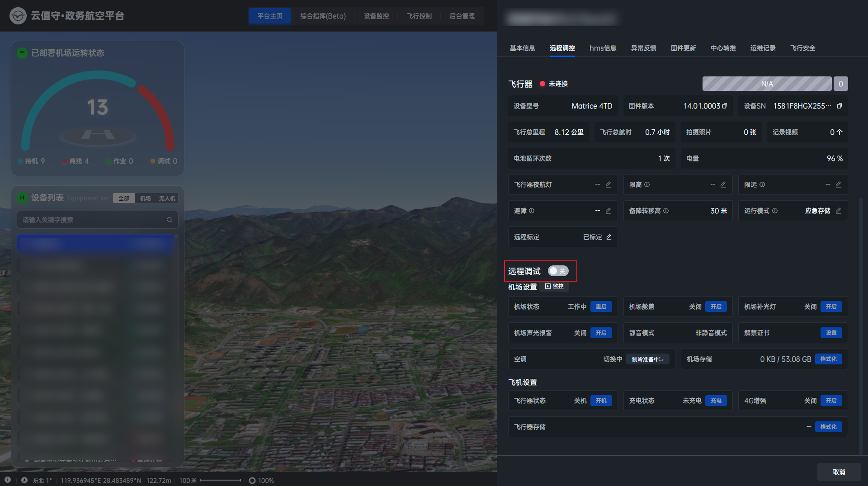Copy the firmware version 14.01.0003
Viewport: 868px width, 486px height.
[725, 106]
